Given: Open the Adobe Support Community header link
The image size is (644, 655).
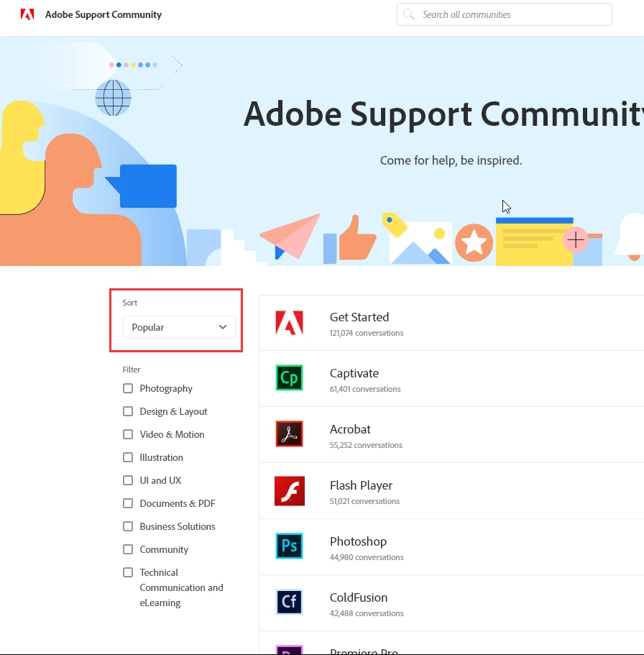Looking at the screenshot, I should pyautogui.click(x=103, y=14).
